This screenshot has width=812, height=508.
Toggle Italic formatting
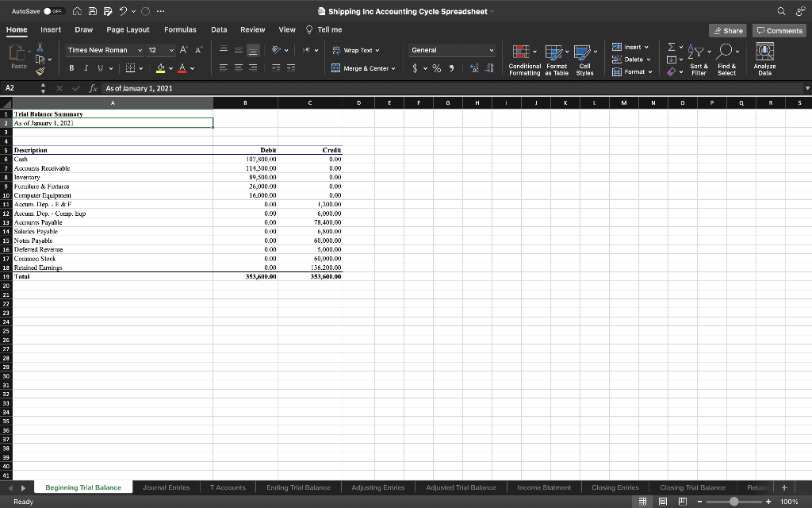[86, 68]
